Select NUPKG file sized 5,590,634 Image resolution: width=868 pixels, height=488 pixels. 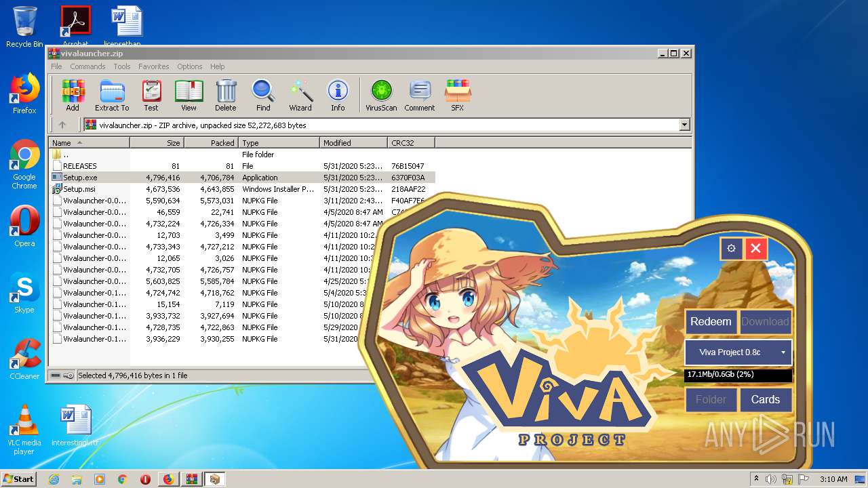(x=242, y=201)
